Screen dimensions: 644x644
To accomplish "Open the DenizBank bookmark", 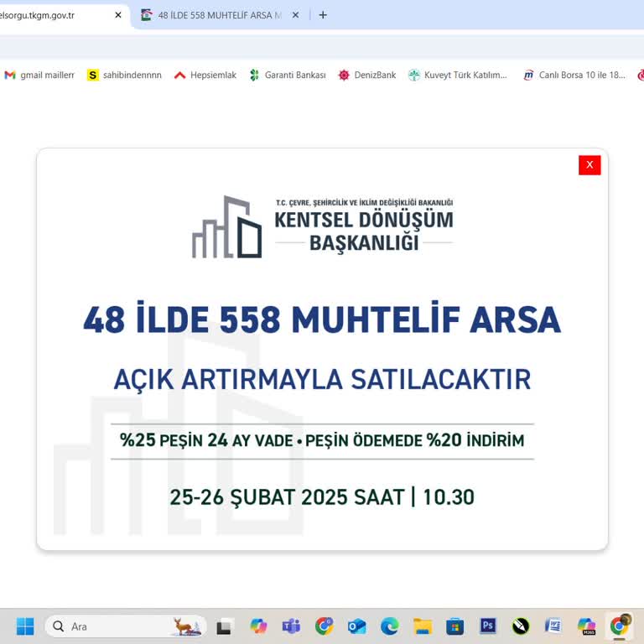I will click(x=367, y=75).
